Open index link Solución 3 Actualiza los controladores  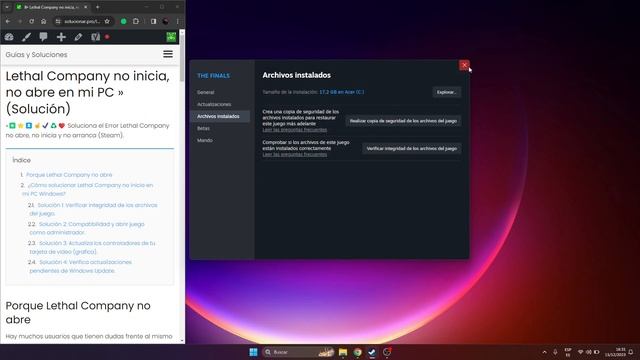click(92, 247)
